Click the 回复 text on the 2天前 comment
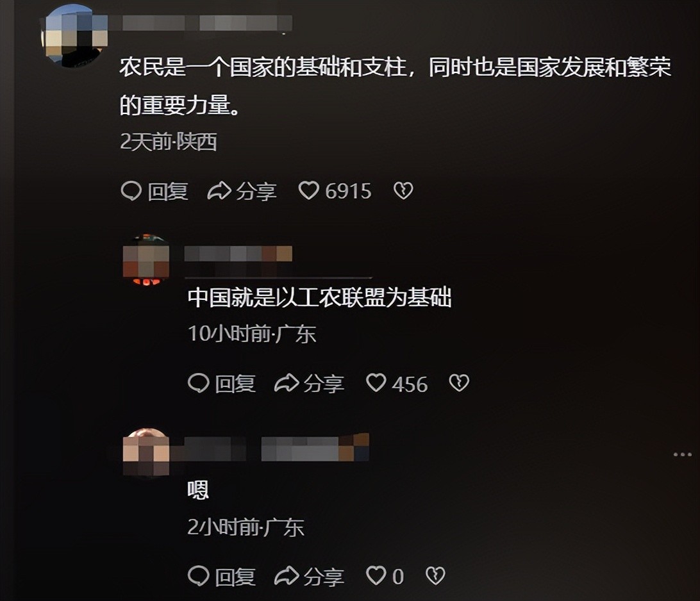700x601 pixels. (x=168, y=192)
